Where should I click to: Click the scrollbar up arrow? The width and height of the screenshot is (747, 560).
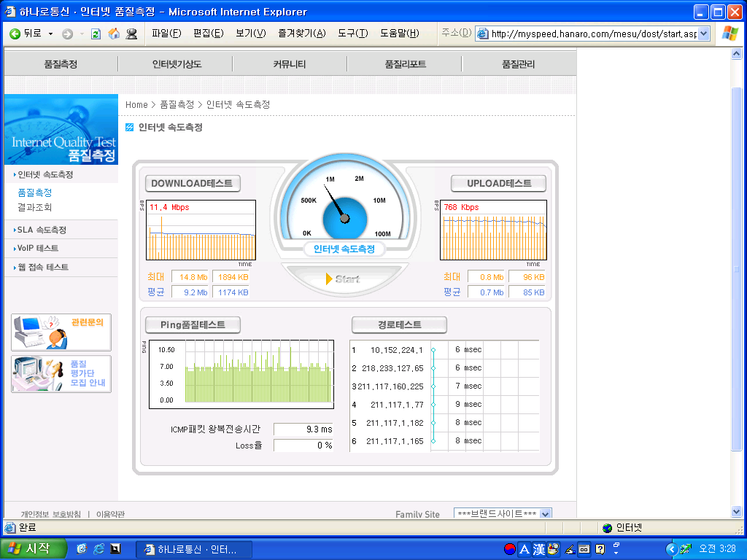tap(737, 54)
